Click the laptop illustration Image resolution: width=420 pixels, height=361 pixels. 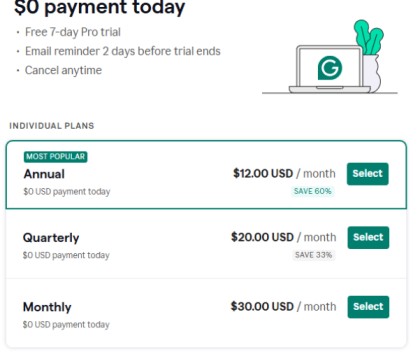329,69
